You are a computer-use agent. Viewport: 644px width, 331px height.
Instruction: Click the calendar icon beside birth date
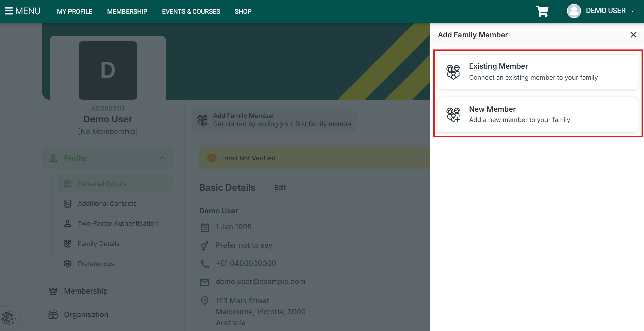pyautogui.click(x=205, y=227)
